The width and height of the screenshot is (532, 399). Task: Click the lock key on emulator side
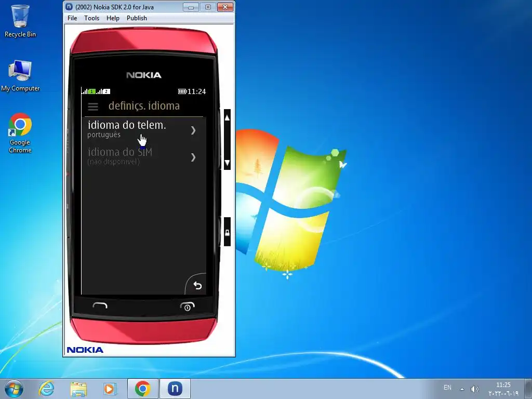[228, 232]
